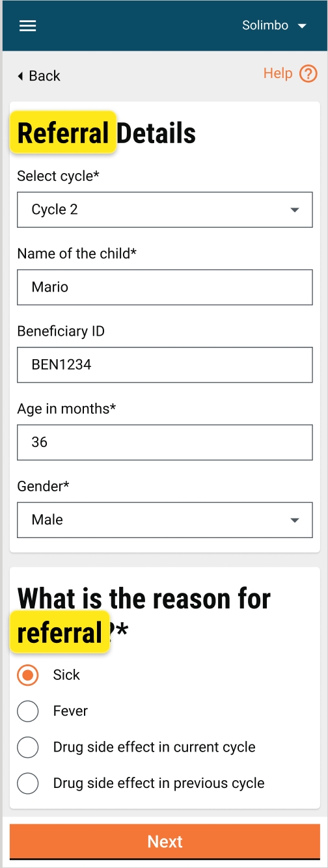The width and height of the screenshot is (328, 868).
Task: Click the Solimbo account name
Action: [x=265, y=26]
